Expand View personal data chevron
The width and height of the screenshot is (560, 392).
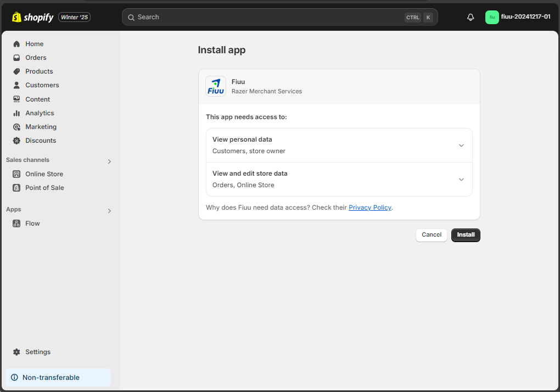point(461,145)
